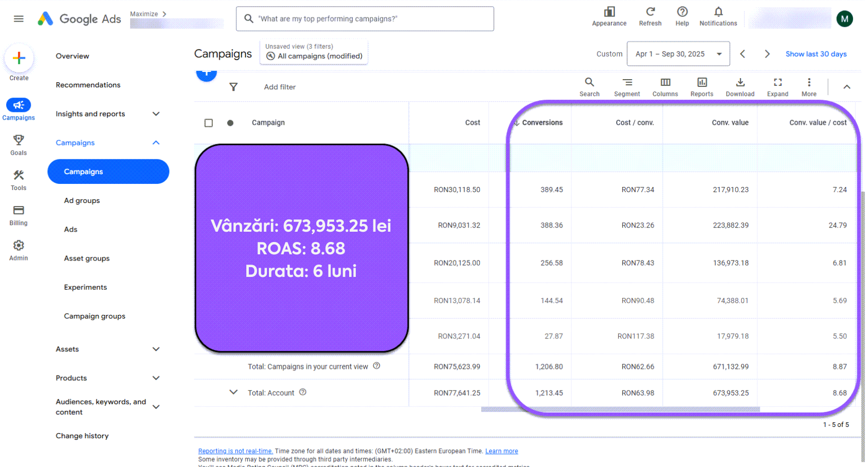868x467 pixels.
Task: Click the Create plus button
Action: tap(19, 58)
